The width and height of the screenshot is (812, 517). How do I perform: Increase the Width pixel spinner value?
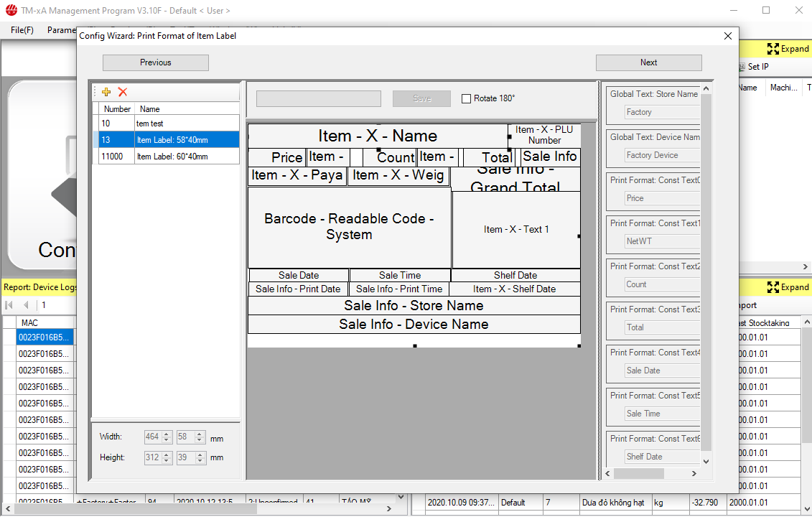click(x=167, y=434)
